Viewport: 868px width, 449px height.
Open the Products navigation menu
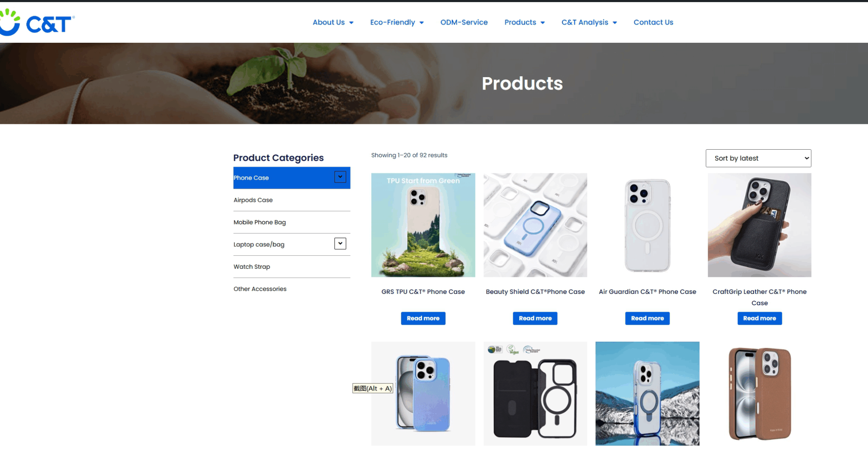pos(524,22)
